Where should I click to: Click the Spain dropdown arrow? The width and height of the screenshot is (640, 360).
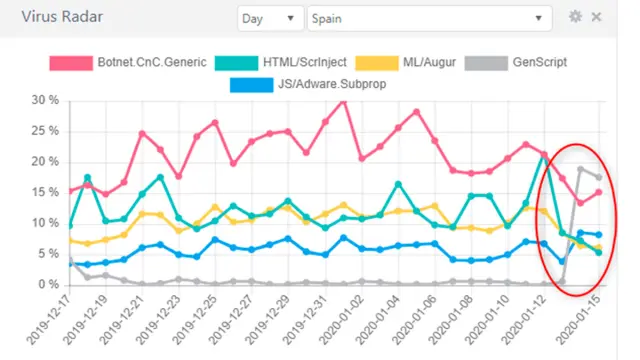538,18
